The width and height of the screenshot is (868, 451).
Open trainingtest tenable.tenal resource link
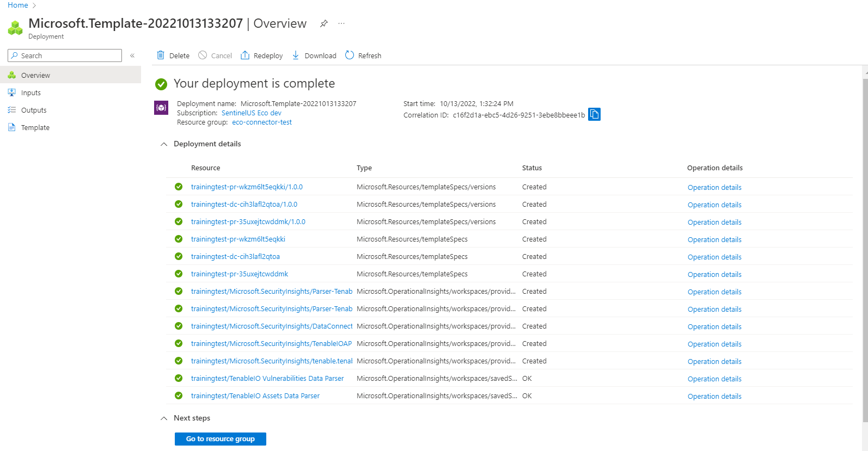[272, 361]
